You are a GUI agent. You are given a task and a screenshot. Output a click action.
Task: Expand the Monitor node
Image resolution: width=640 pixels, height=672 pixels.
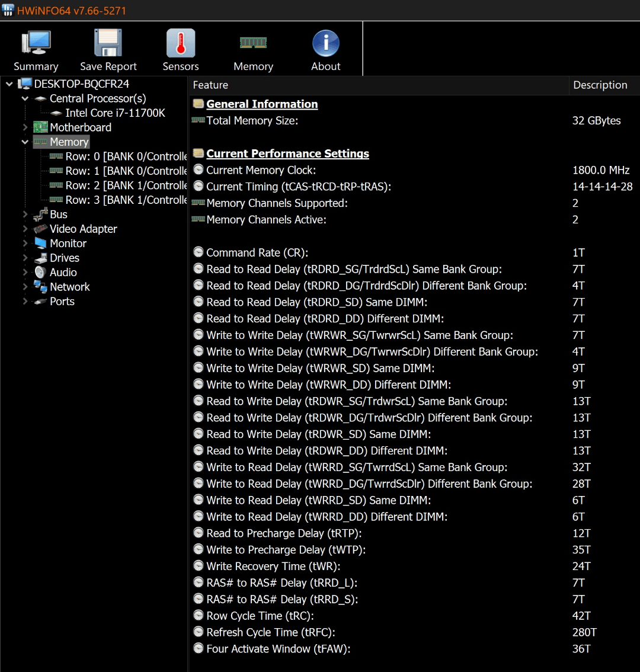25,244
